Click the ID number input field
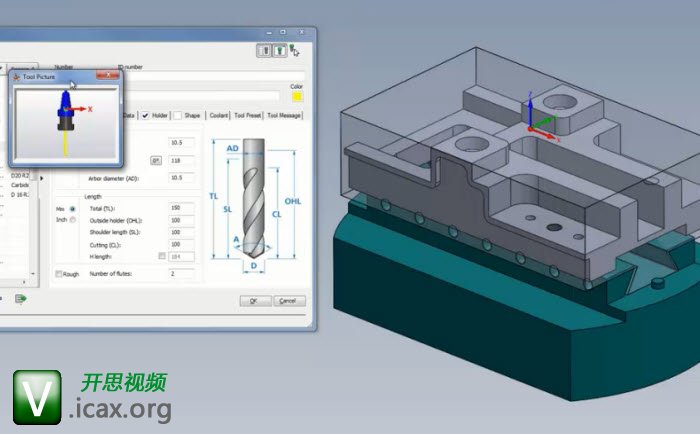This screenshot has height=434, width=700. (213, 76)
